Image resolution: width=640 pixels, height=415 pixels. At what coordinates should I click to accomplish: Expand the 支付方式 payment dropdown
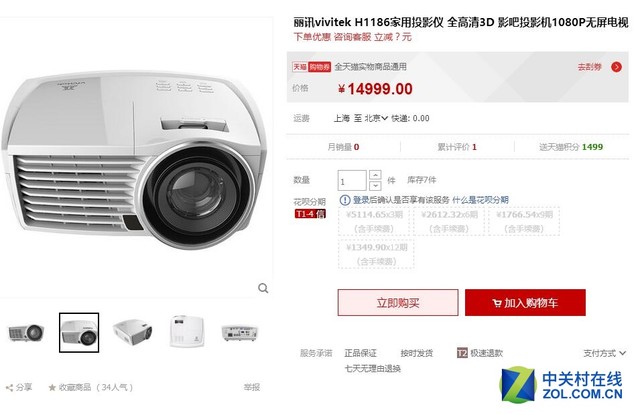tap(604, 353)
